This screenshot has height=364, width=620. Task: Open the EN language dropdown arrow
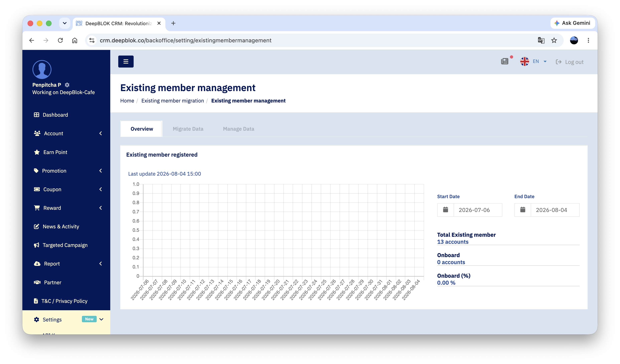tap(545, 62)
